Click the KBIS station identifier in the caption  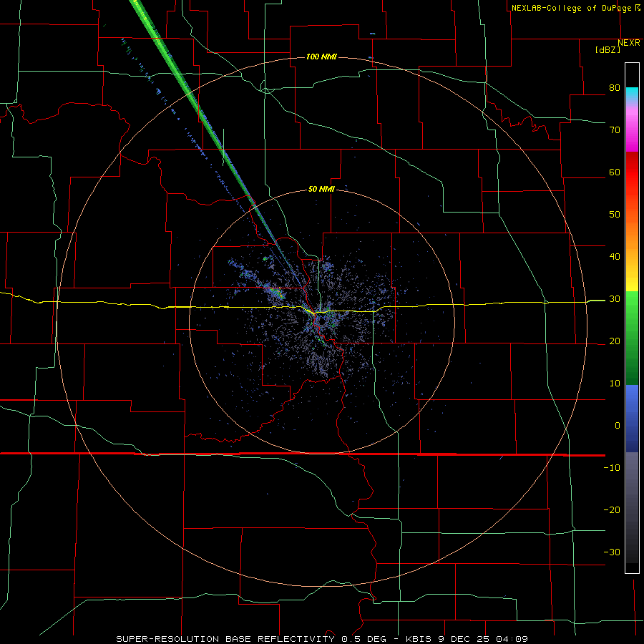[416, 639]
